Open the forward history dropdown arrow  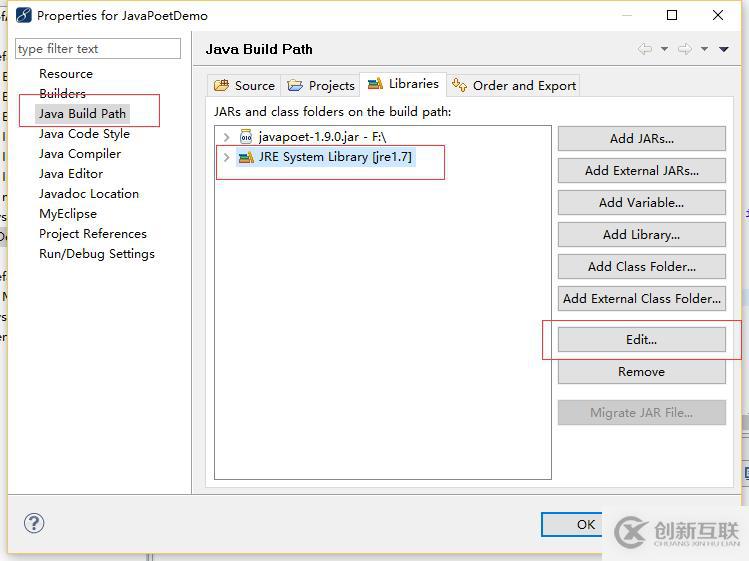click(x=705, y=49)
